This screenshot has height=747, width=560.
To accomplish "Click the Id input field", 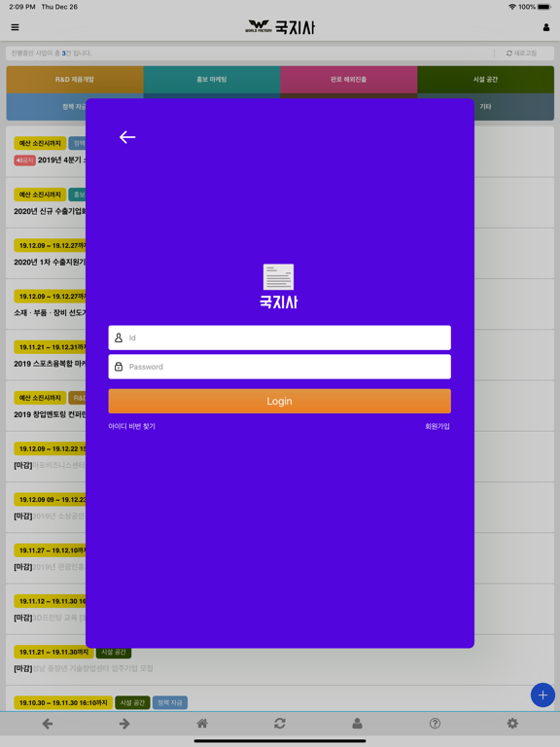I will (x=280, y=338).
